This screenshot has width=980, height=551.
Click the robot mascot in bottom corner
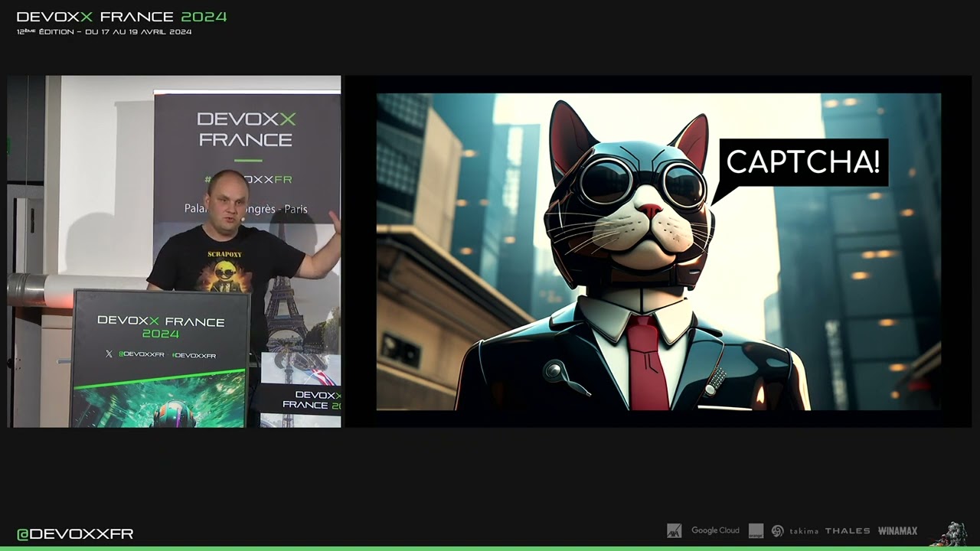950,533
